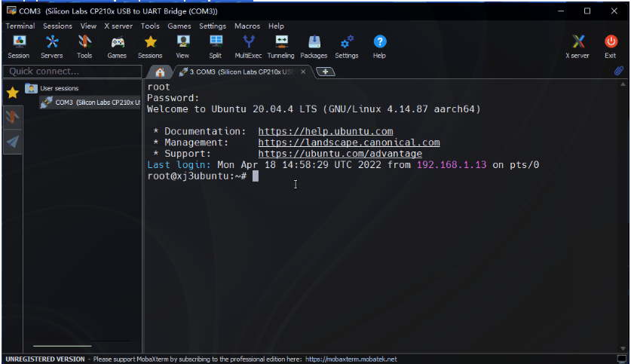Screen dimensions: 631x364
Task: Open the Servers toolbar icon
Action: (51, 47)
